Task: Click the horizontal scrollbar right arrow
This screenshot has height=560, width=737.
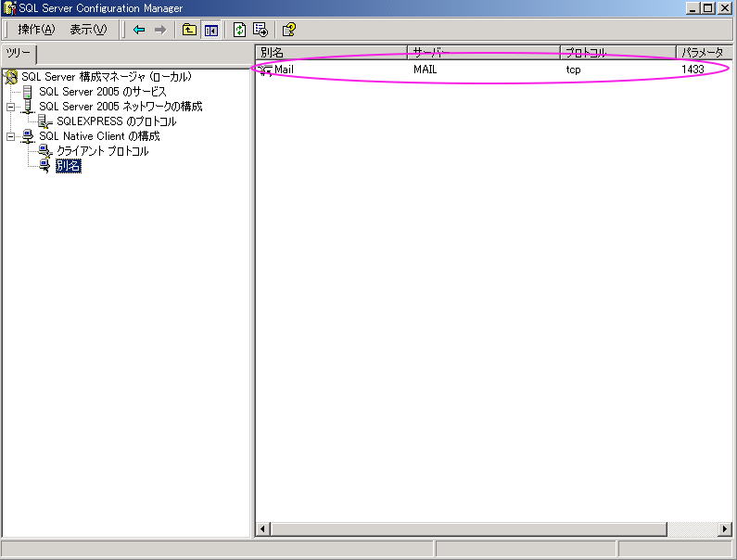Action: pos(725,529)
